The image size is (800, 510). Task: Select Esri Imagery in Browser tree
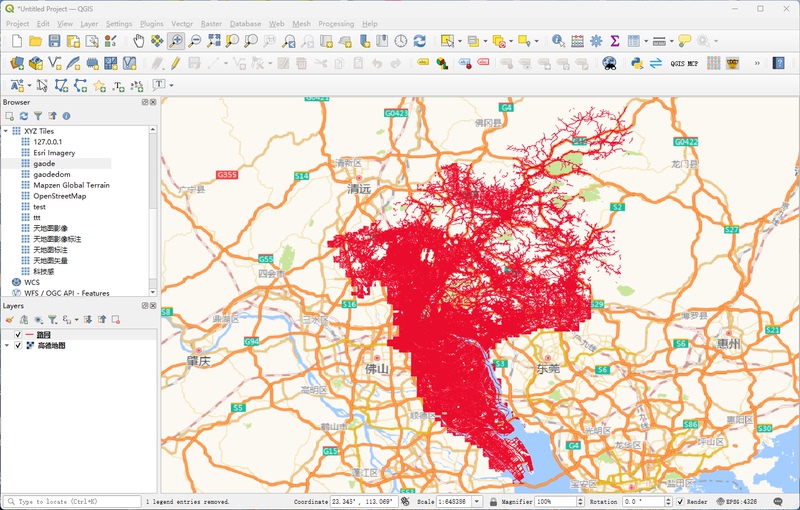(x=54, y=152)
